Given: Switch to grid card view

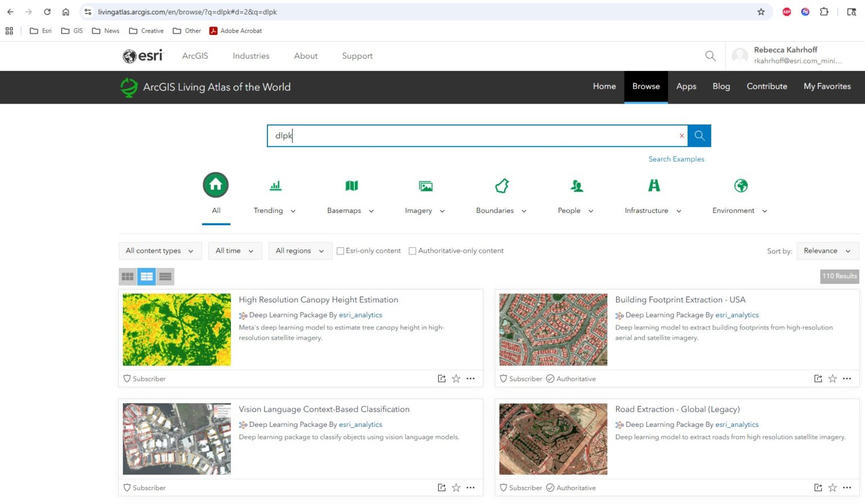Looking at the screenshot, I should [x=128, y=276].
